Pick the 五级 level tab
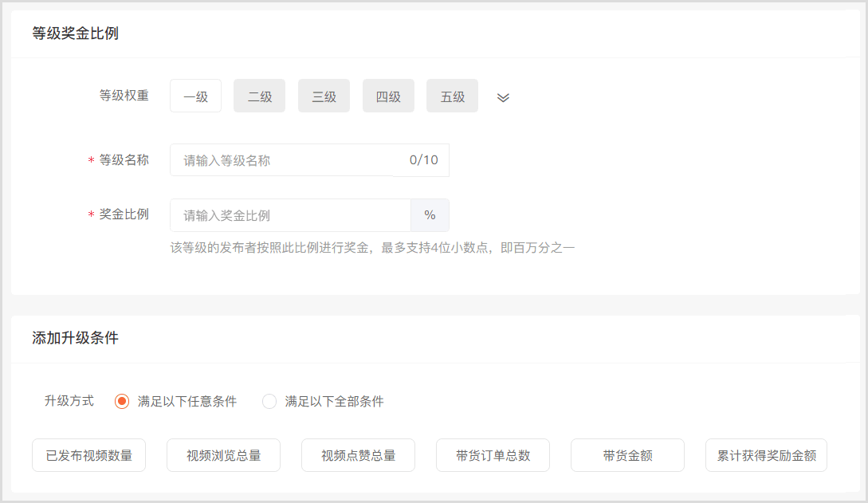Viewport: 868px width, 503px height. [x=452, y=96]
